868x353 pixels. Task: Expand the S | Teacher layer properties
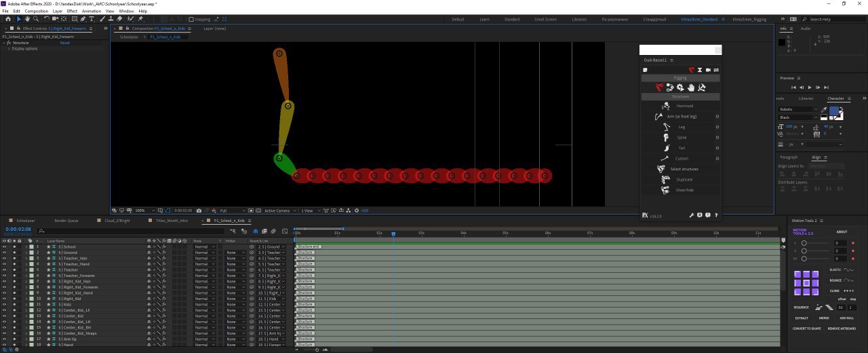pyautogui.click(x=26, y=270)
